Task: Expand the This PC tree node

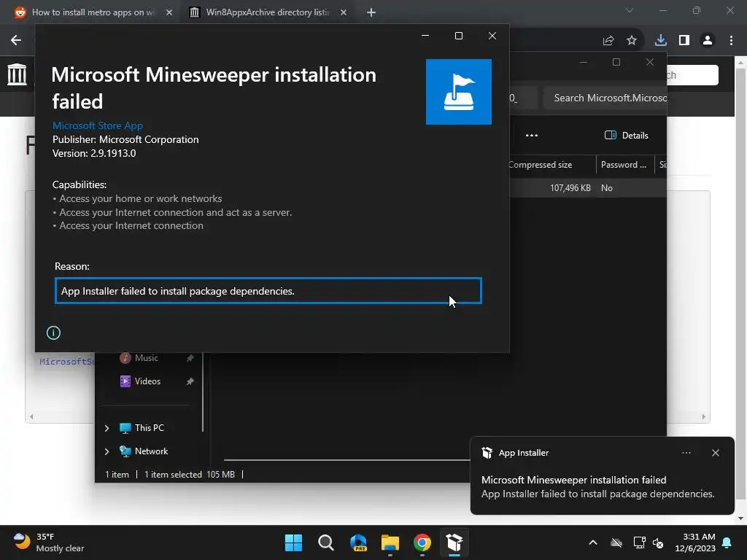Action: 107,428
